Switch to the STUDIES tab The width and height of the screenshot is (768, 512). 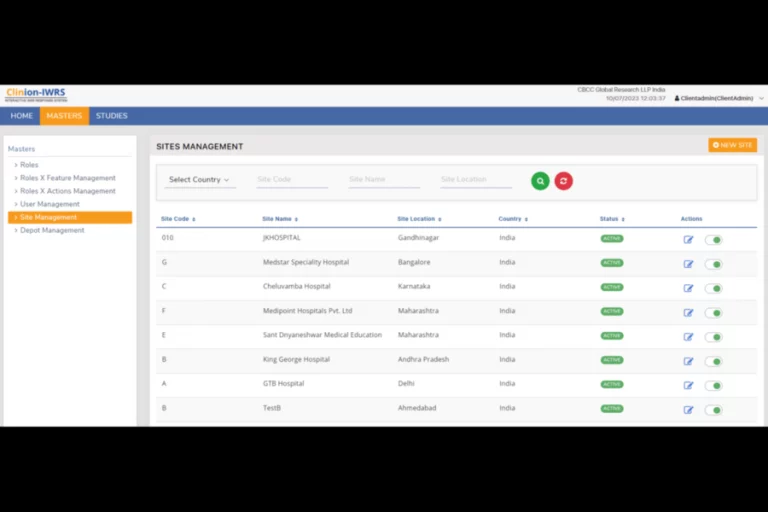[111, 116]
